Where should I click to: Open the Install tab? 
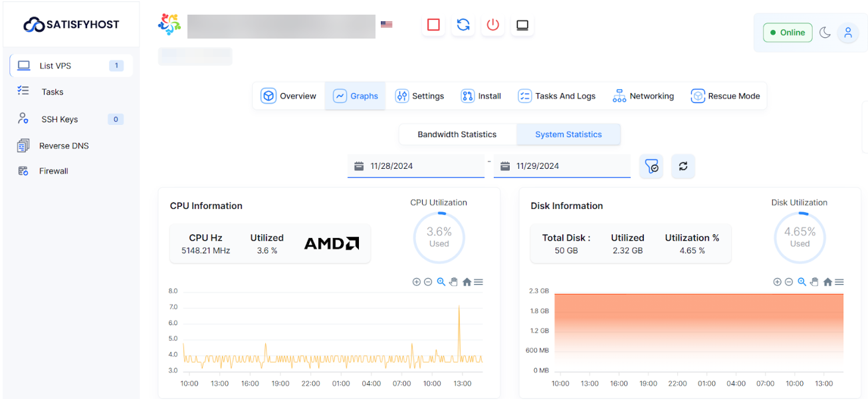point(481,96)
